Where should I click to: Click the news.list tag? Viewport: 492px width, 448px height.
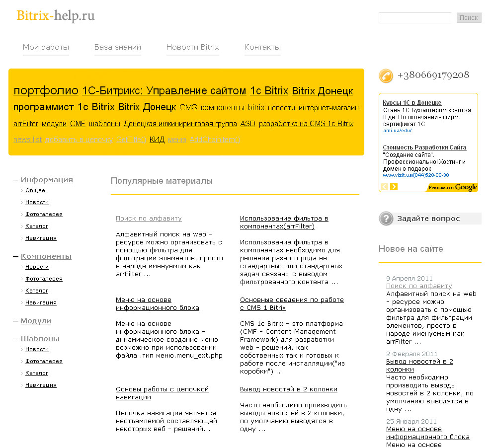28,140
